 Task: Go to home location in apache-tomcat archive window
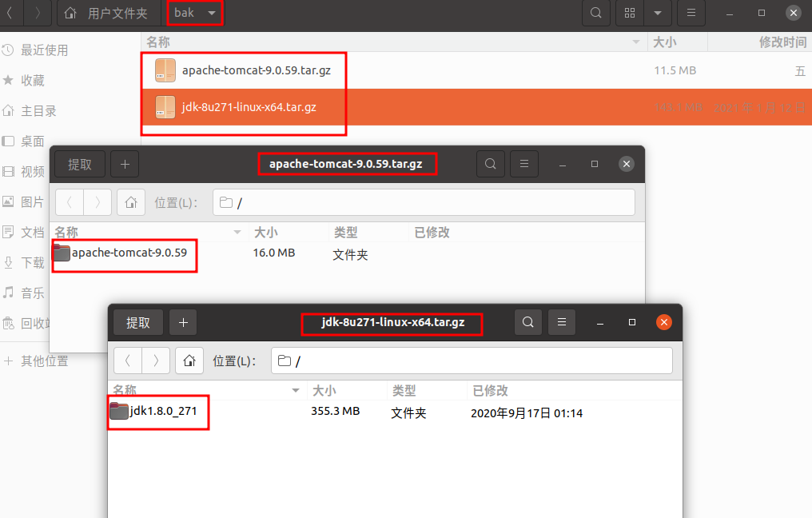(131, 202)
